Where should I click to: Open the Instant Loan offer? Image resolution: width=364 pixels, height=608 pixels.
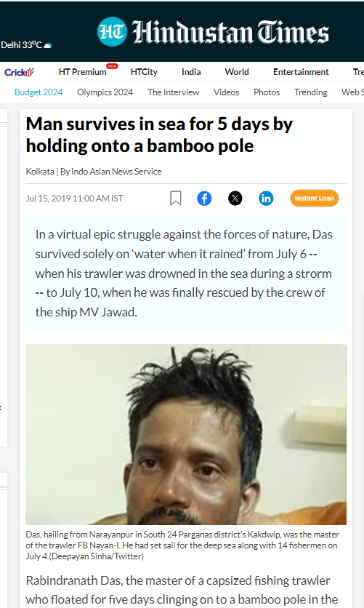(315, 198)
